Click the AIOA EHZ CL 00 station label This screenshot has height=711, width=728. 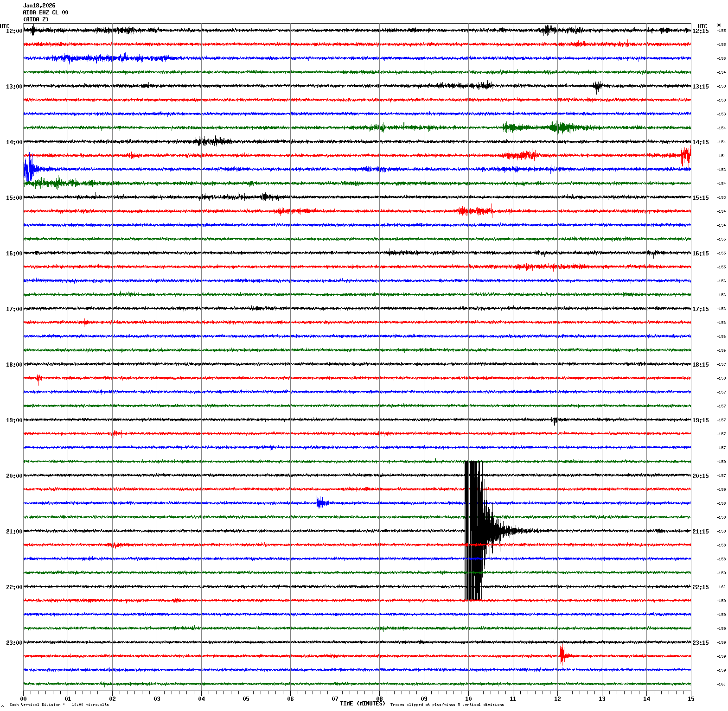(x=45, y=13)
